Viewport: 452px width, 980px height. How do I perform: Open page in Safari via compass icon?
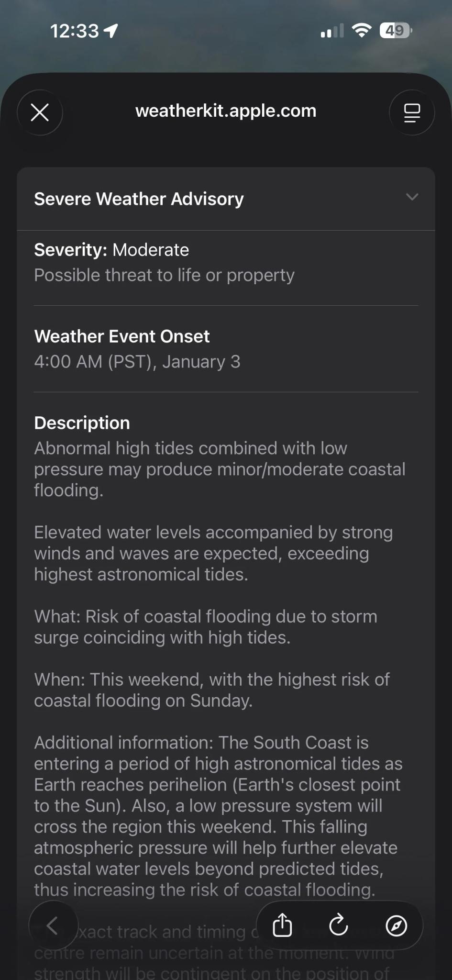[x=396, y=925]
